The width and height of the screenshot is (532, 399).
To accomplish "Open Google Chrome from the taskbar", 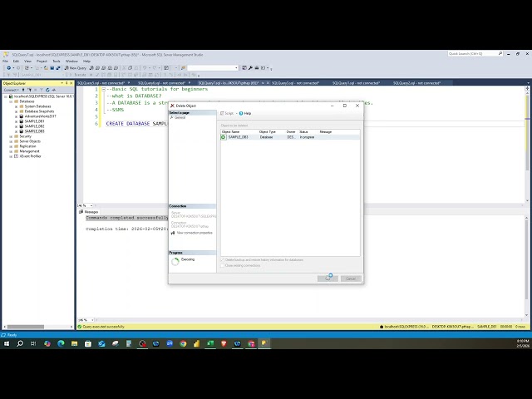I will click(183, 343).
